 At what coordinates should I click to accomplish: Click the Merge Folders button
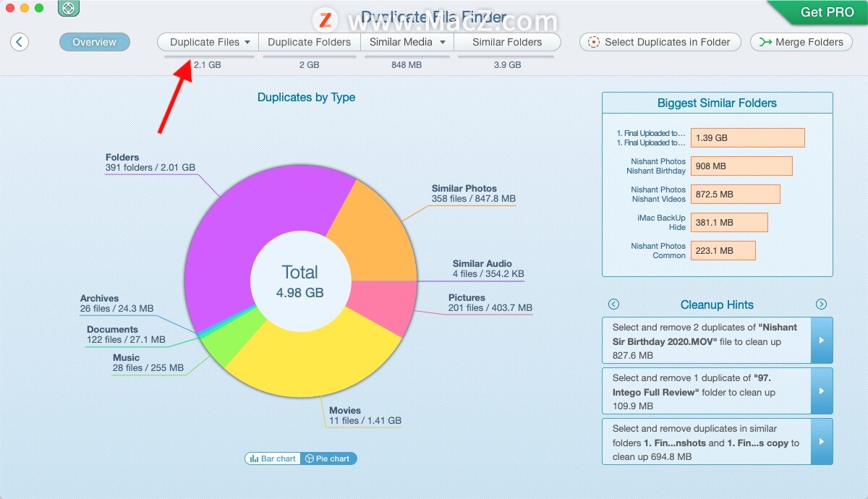(x=801, y=42)
